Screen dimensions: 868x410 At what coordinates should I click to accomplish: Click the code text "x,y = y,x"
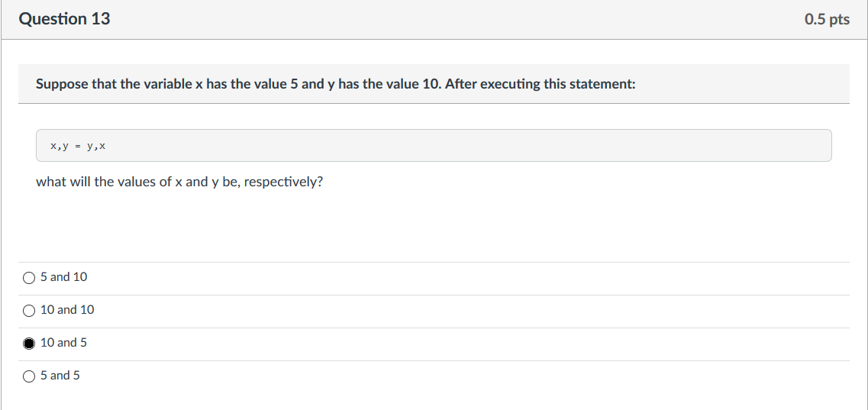[x=78, y=146]
